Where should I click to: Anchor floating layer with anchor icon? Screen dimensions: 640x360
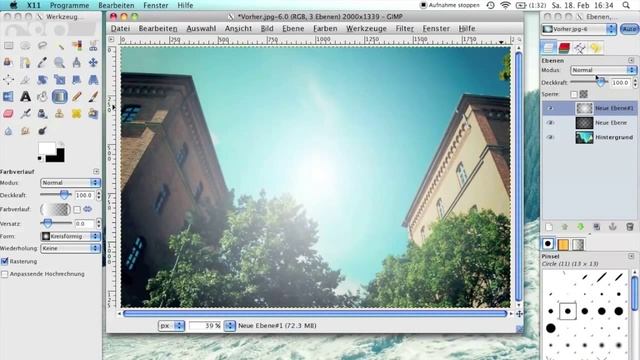pyautogui.click(x=613, y=227)
